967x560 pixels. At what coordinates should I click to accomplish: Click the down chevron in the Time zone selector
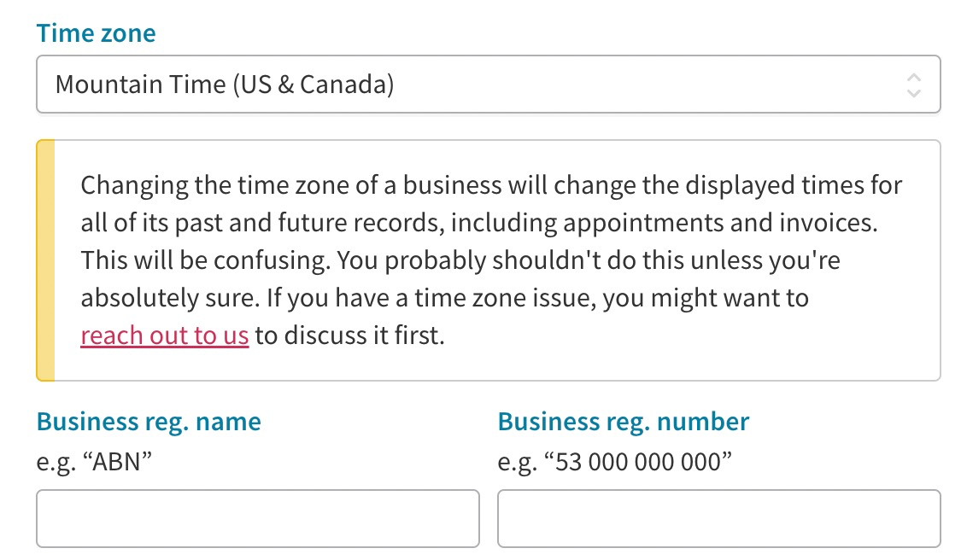[x=913, y=92]
